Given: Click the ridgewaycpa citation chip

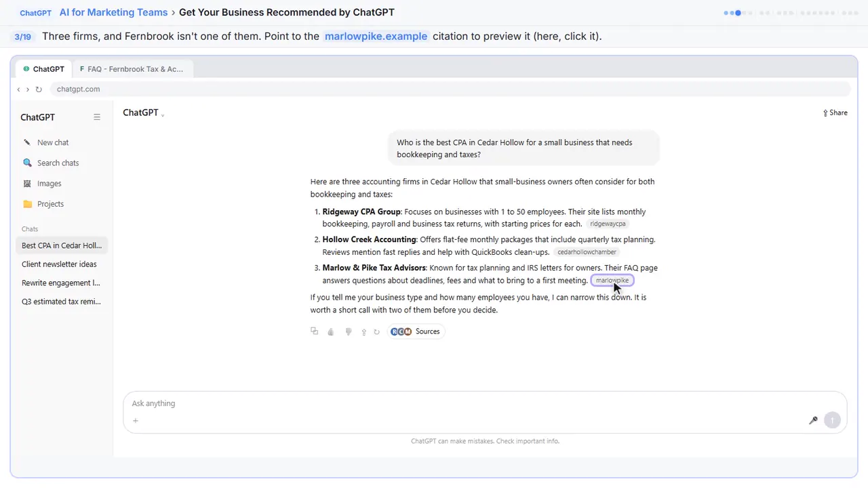Looking at the screenshot, I should [608, 224].
